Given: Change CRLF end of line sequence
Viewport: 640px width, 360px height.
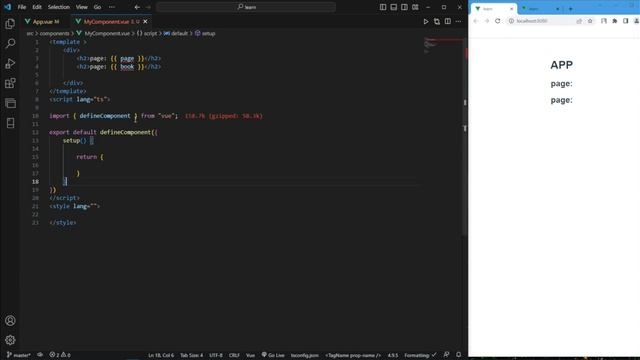Looking at the screenshot, I should point(234,355).
